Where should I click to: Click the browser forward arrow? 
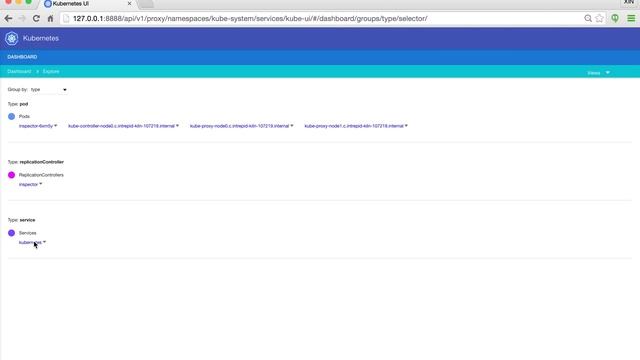pos(22,18)
